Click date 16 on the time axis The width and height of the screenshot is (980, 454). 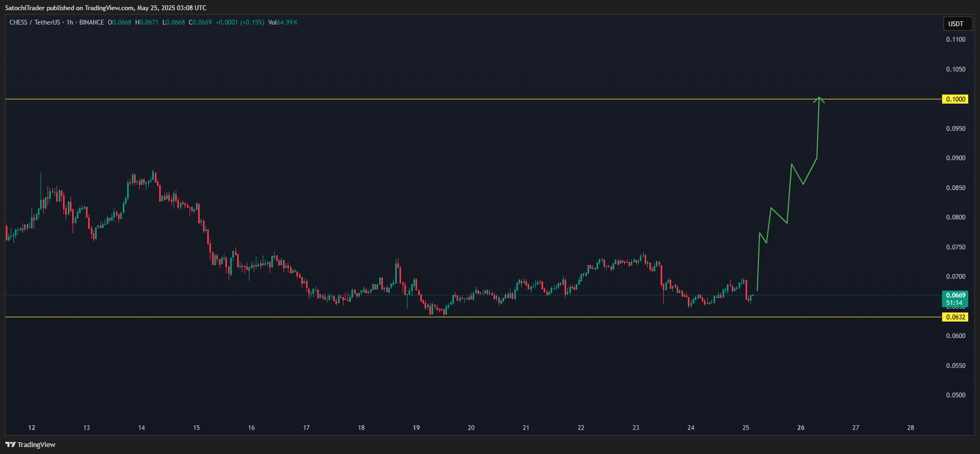click(252, 428)
